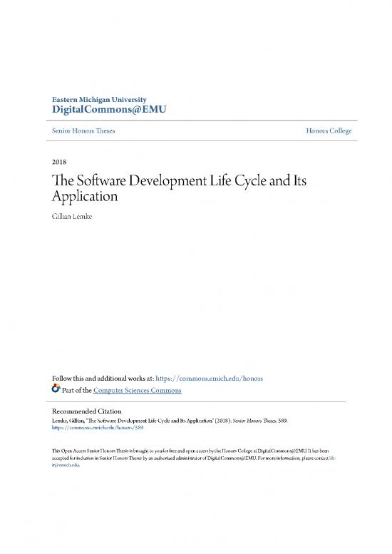Open the commons.emich.edu/honors/589 citation link

(x=98, y=428)
